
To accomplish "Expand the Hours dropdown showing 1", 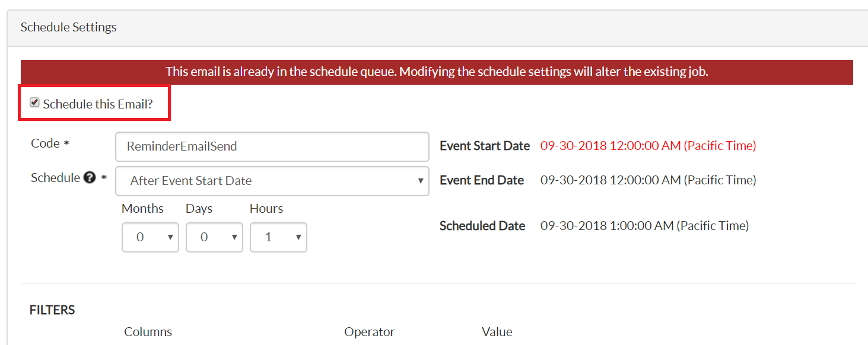I will pos(278,237).
